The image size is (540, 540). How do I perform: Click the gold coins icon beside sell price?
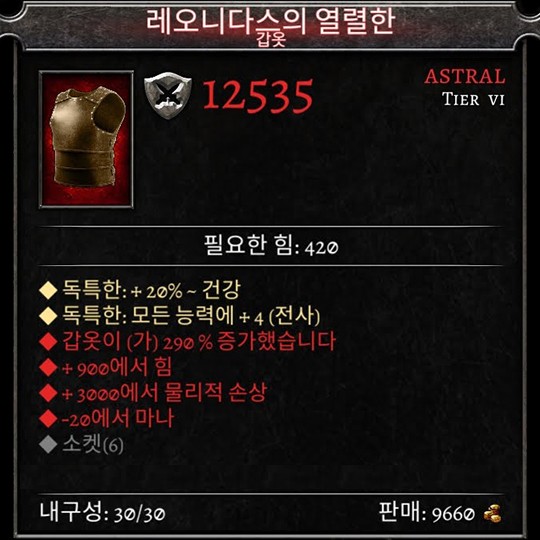(492, 515)
